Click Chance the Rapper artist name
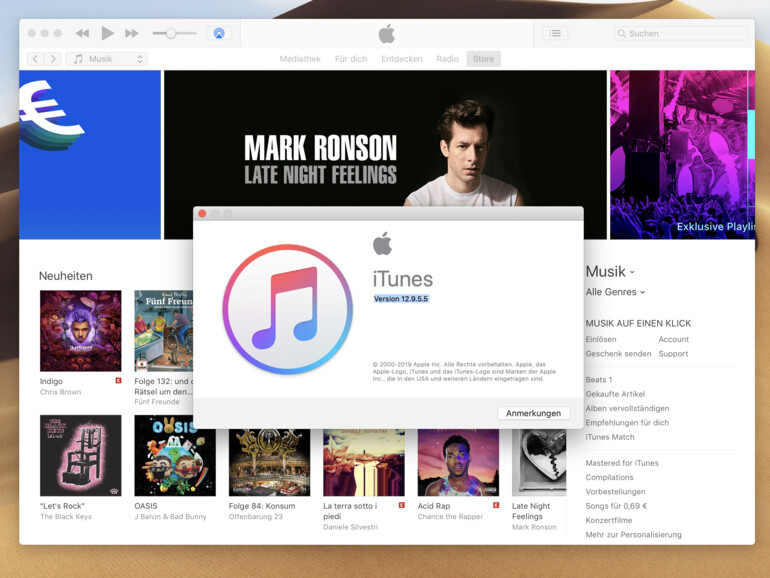The image size is (770, 578). coord(450,517)
